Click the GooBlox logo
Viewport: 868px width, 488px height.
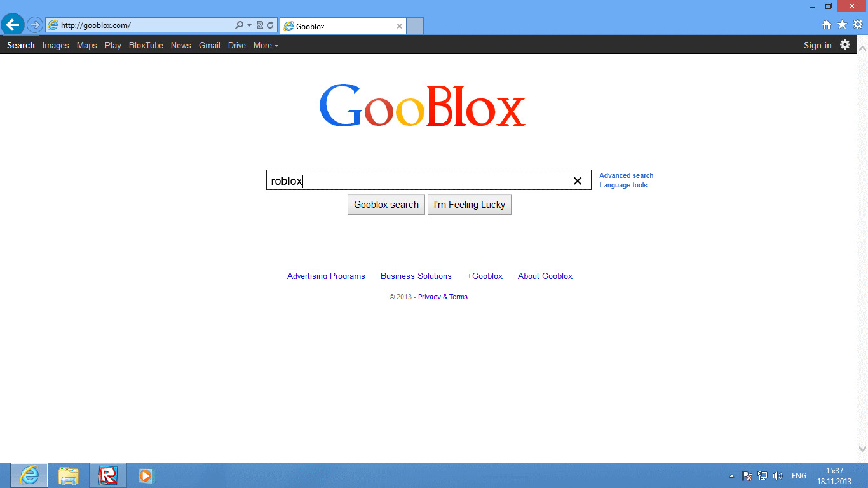click(422, 105)
